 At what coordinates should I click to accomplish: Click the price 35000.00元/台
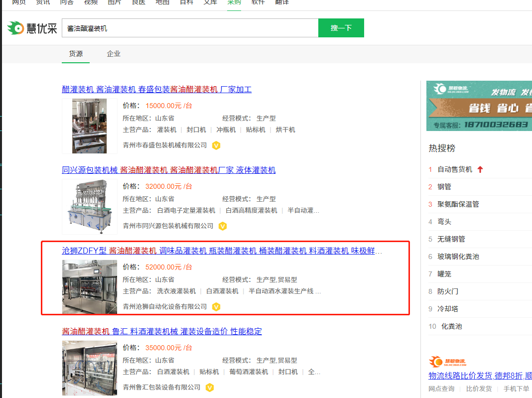tap(169, 348)
